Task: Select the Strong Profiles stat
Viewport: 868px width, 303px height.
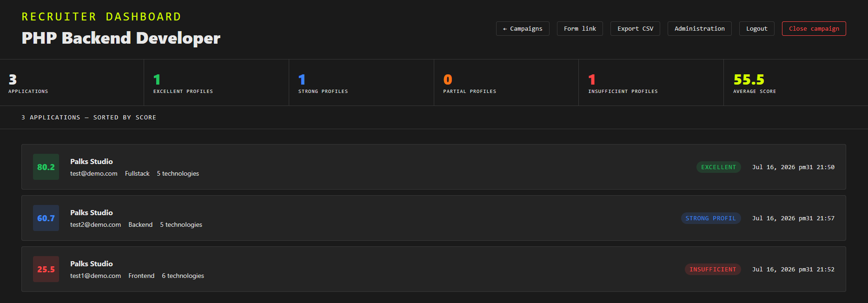Action: (361, 83)
